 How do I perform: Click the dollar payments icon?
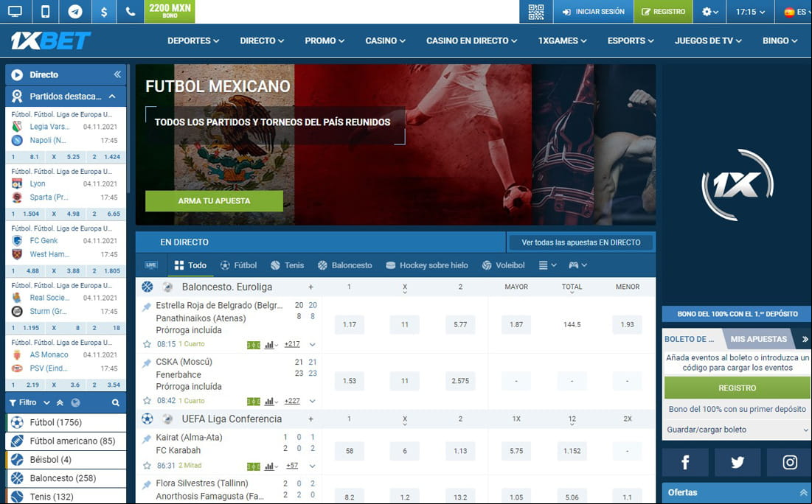[104, 11]
